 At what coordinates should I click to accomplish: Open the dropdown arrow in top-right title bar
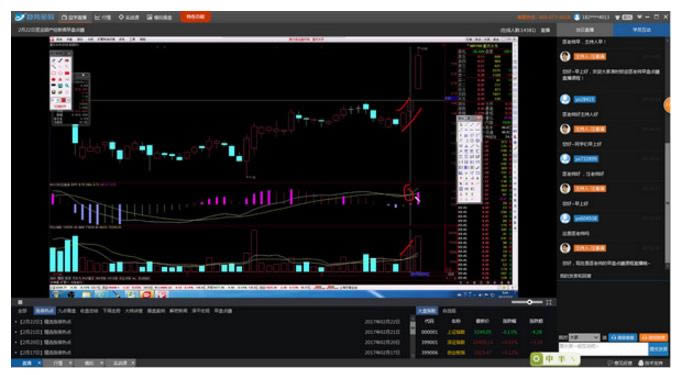pyautogui.click(x=639, y=17)
